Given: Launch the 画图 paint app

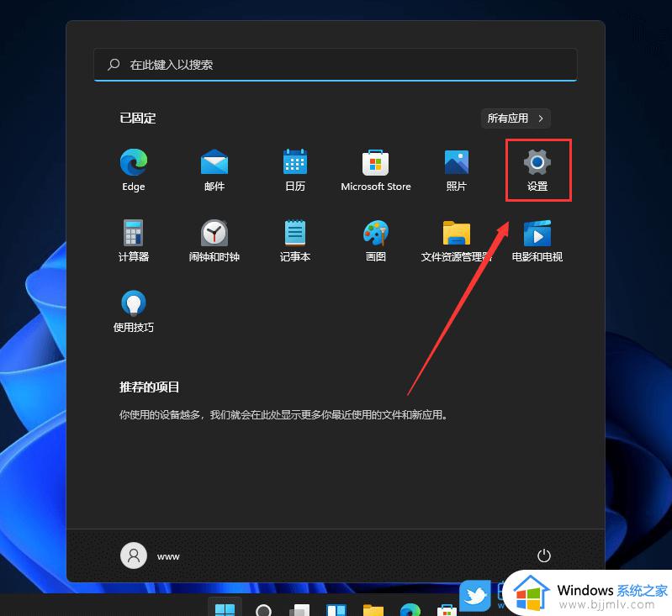Looking at the screenshot, I should (375, 240).
